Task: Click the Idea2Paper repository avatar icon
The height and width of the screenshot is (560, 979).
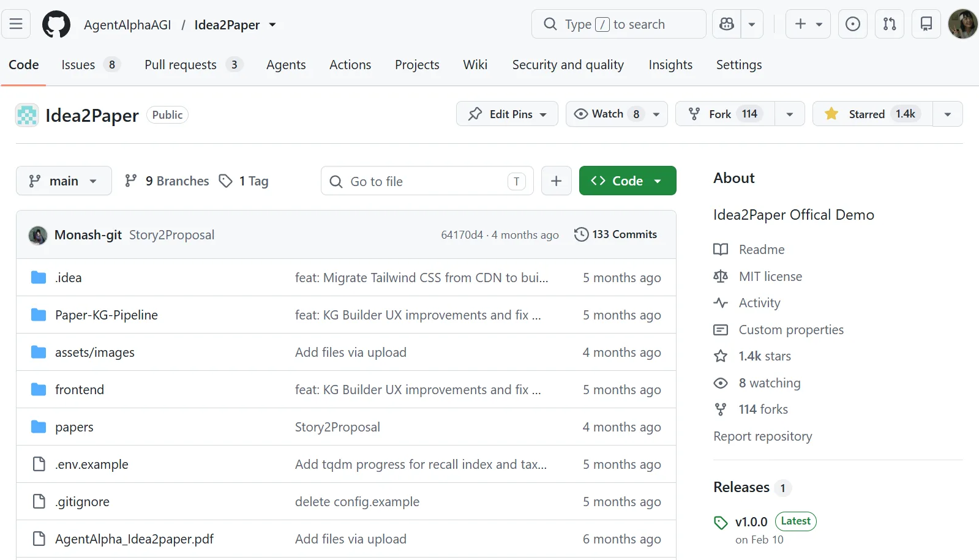Action: [27, 115]
